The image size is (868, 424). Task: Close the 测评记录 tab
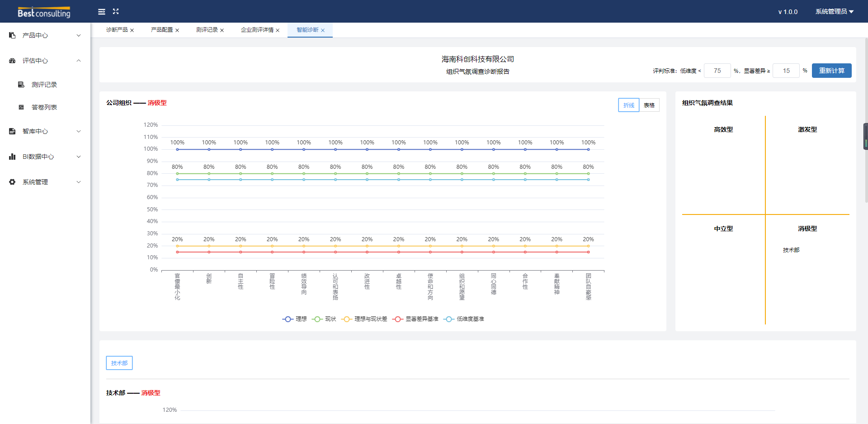[222, 30]
